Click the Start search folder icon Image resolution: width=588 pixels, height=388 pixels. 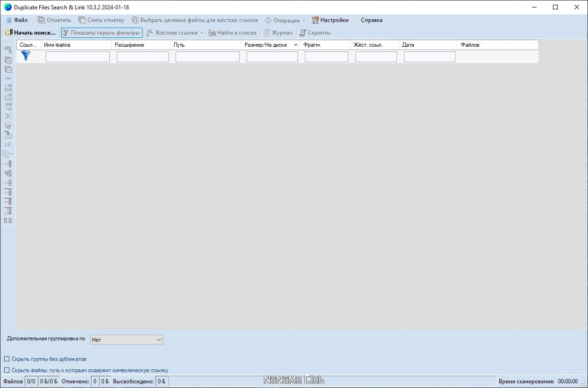pyautogui.click(x=8, y=33)
